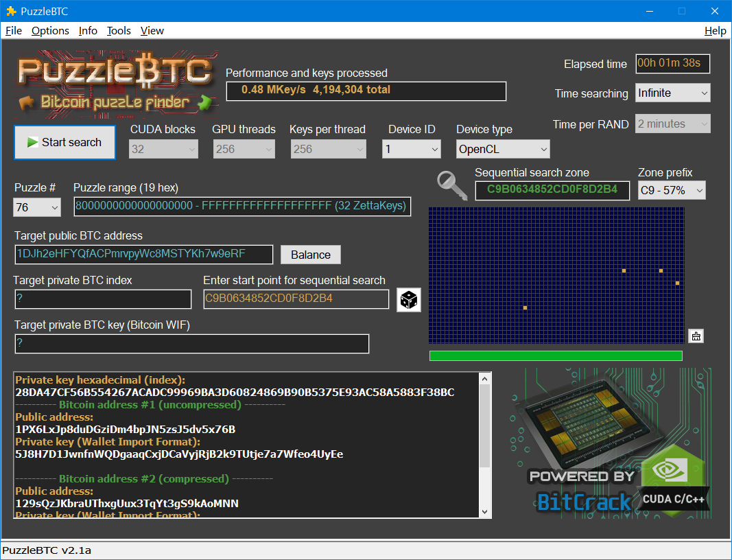This screenshot has width=732, height=560.
Task: Minimize the PuzzleBTC window
Action: click(x=650, y=11)
